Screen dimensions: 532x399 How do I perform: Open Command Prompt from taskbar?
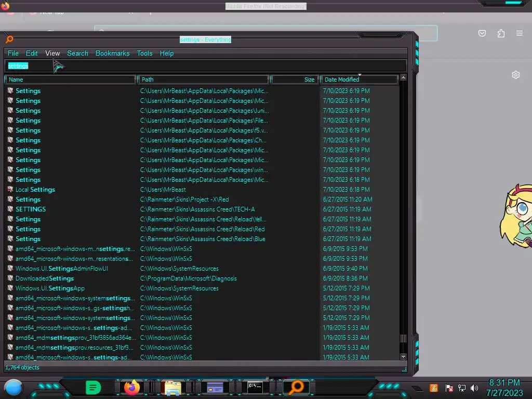(255, 388)
